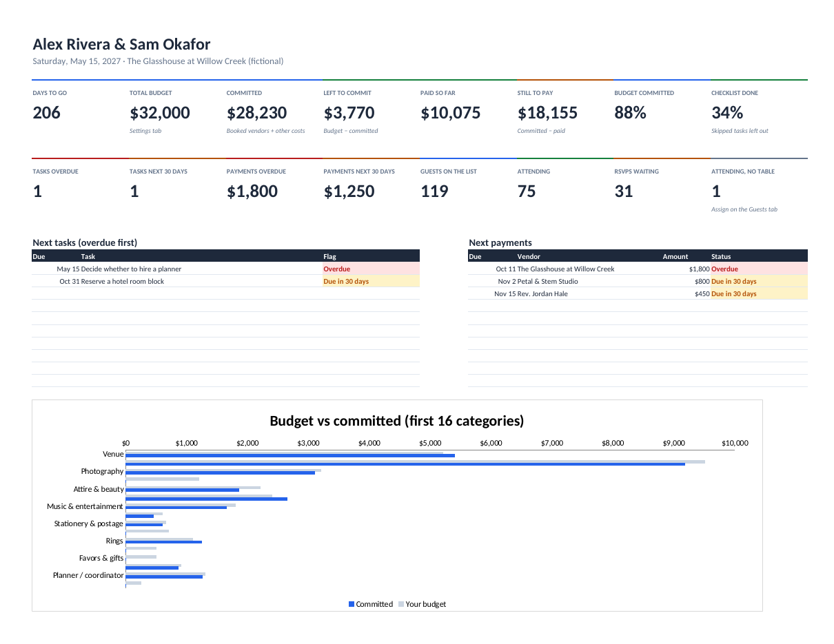Click the Paid So Far value $10,075
Viewport: 834px width, 644px height.
click(x=451, y=113)
